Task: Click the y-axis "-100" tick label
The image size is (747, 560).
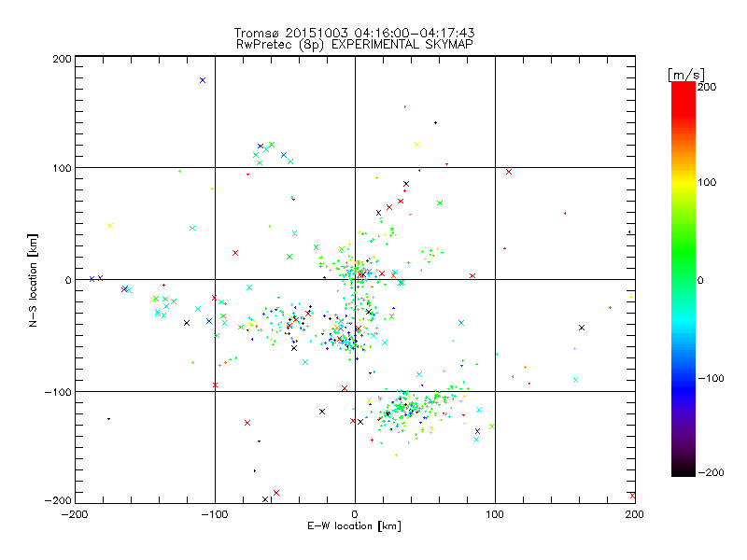Action: [58, 392]
